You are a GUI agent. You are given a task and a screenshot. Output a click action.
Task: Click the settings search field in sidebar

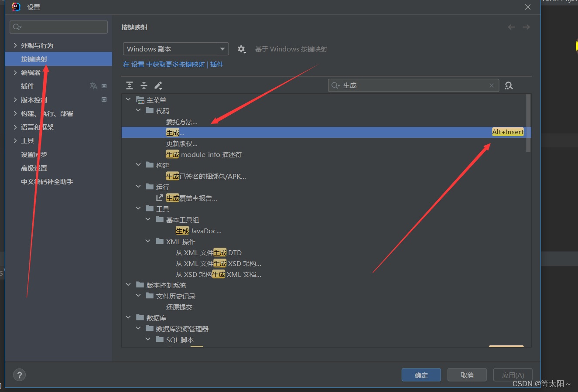click(x=58, y=27)
